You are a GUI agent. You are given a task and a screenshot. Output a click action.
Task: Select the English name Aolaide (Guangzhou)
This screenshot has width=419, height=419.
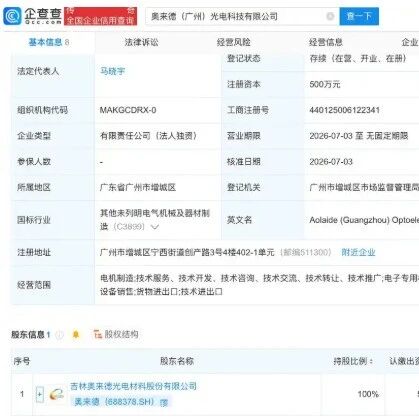pyautogui.click(x=364, y=220)
